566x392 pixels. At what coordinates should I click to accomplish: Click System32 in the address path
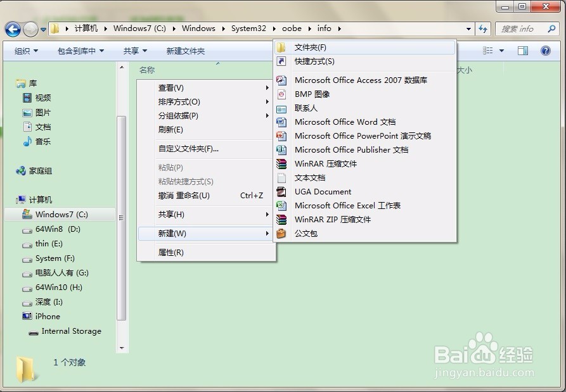point(248,28)
